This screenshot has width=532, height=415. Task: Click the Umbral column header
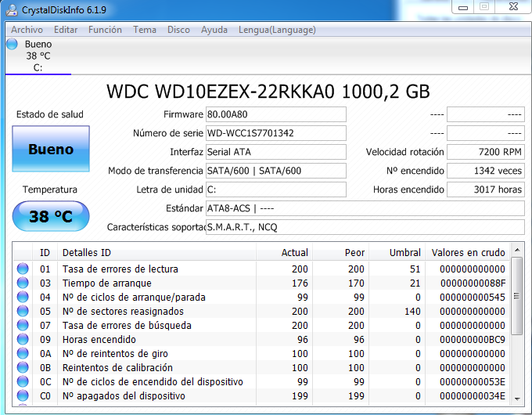(397, 253)
